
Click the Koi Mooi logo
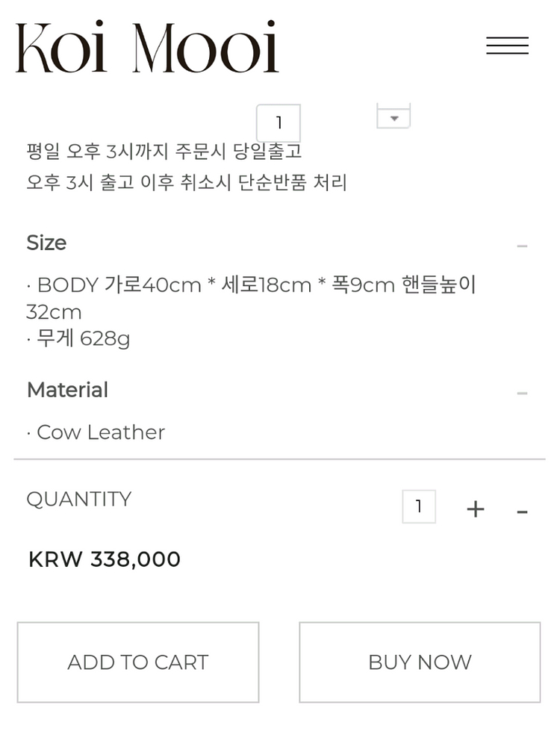click(x=147, y=47)
